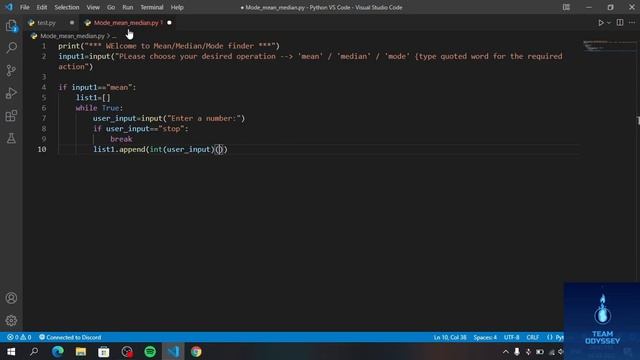Screen dimensions: 640x360
Task: Switch to the test.py tab
Action: tap(46, 23)
